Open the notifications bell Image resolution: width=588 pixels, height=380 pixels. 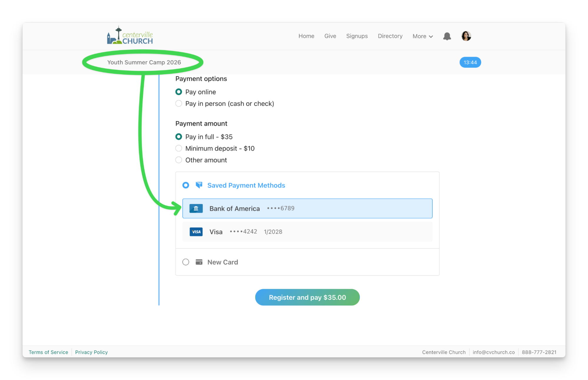pos(447,36)
